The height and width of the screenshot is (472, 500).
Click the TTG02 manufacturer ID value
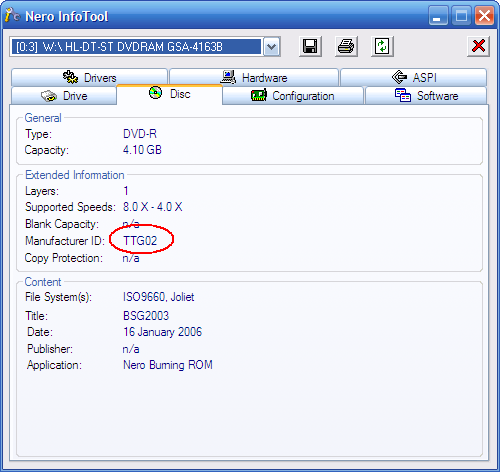(x=140, y=241)
